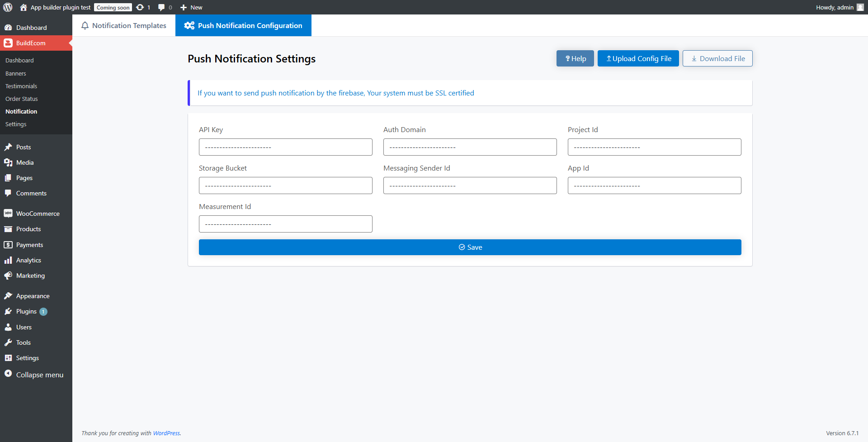Focus the API Key input field
Viewport: 868px width, 442px height.
pos(285,147)
